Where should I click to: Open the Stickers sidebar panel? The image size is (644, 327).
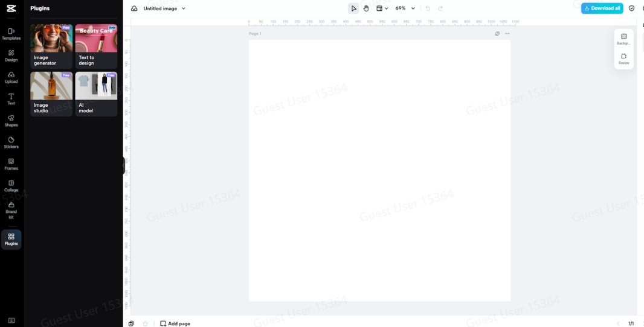(x=11, y=143)
